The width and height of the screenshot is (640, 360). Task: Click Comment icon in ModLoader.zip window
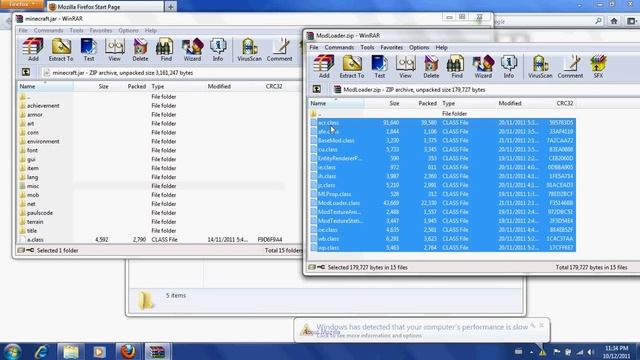pos(570,67)
